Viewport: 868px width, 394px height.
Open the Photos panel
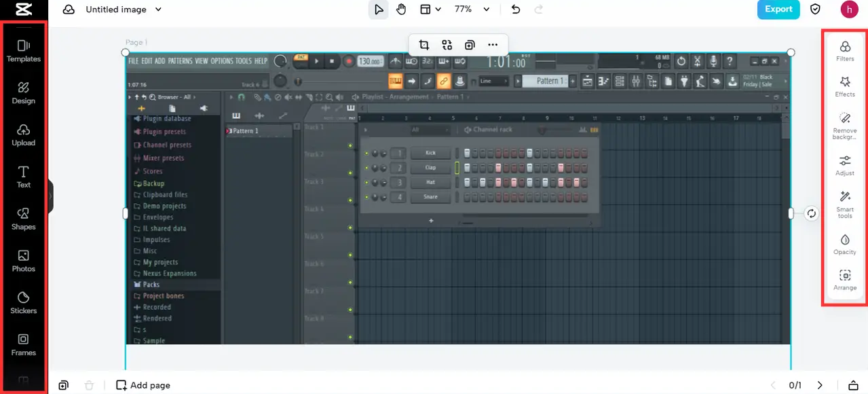tap(24, 261)
